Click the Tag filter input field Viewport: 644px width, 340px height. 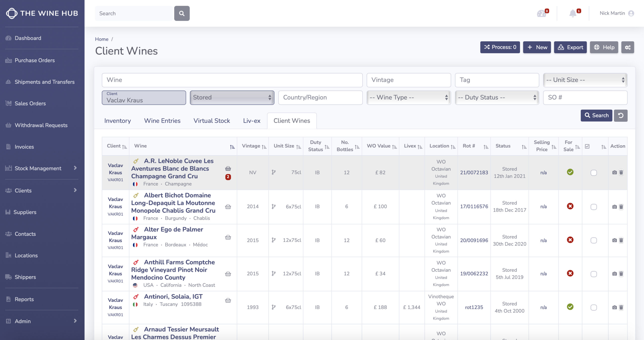click(x=497, y=80)
